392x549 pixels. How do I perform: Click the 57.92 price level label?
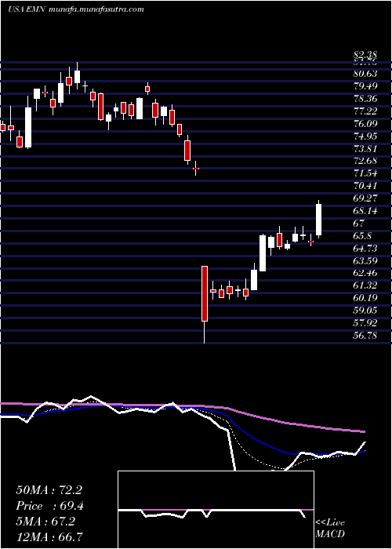(365, 323)
